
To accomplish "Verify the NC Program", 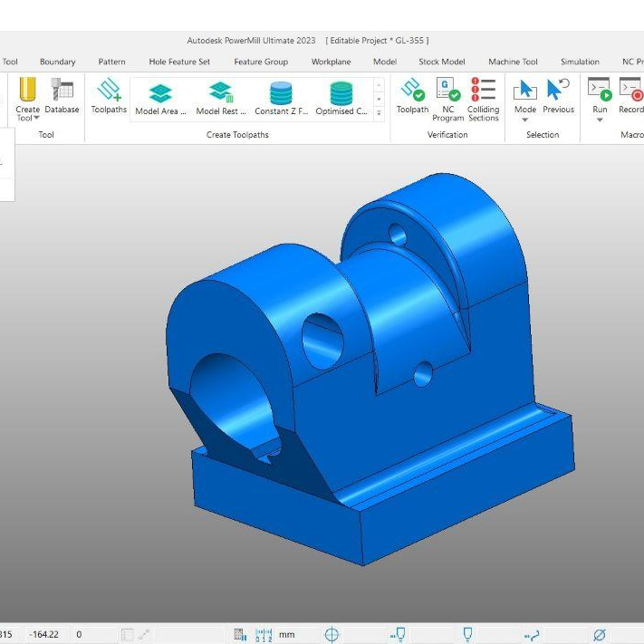I will [447, 96].
